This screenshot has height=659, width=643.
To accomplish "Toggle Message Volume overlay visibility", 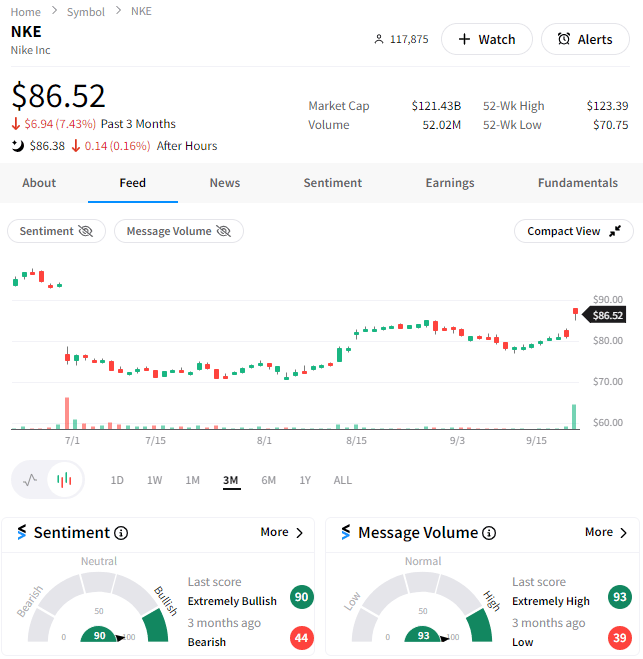I will (179, 231).
